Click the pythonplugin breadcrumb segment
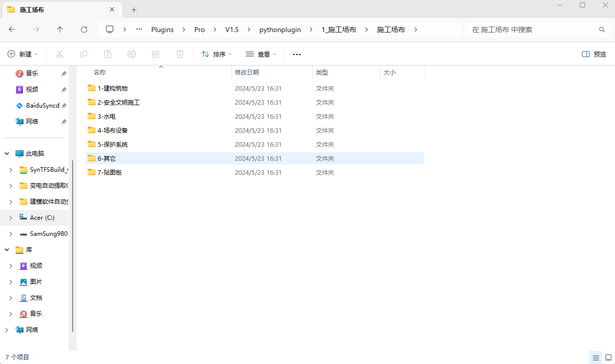This screenshot has height=364, width=615. pyautogui.click(x=280, y=30)
